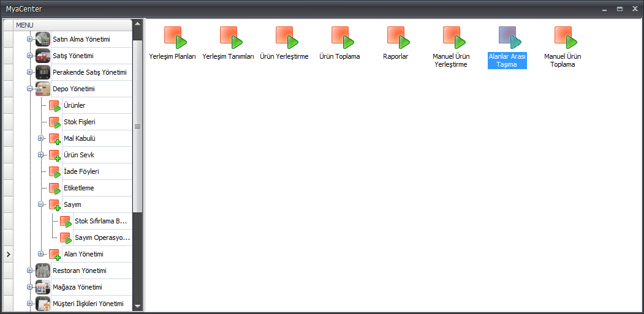Click the menu scrollbar thumb
The width and height of the screenshot is (644, 314).
click(138, 127)
